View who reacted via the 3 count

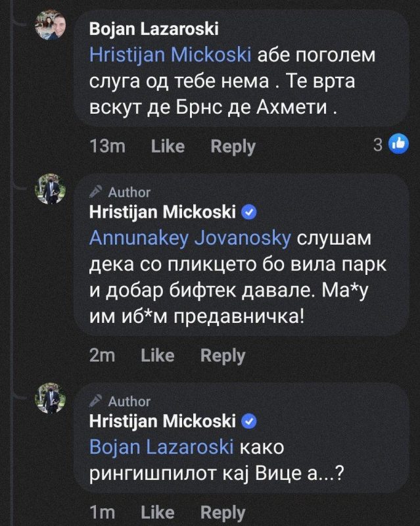[377, 145]
